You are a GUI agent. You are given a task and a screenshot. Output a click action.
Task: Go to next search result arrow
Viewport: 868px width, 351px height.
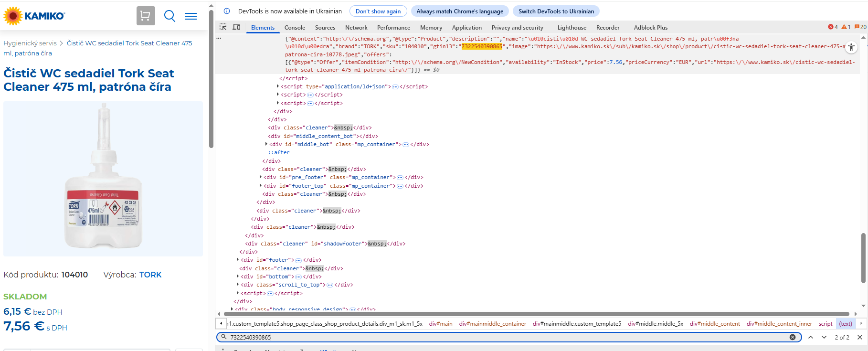tap(824, 337)
